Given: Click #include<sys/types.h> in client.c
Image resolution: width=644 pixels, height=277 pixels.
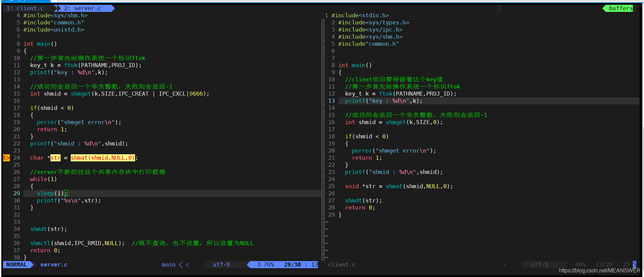Looking at the screenshot, I should (x=373, y=22).
